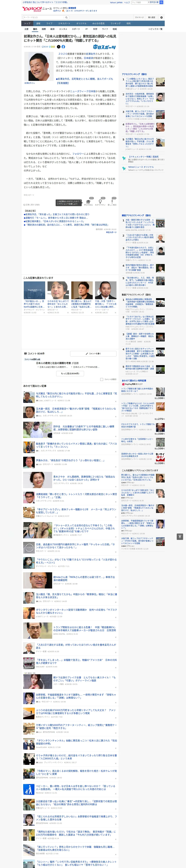Click the comment count 834 icon under headline
The height and width of the screenshot is (868, 186).
pyautogui.click(x=45, y=47)
